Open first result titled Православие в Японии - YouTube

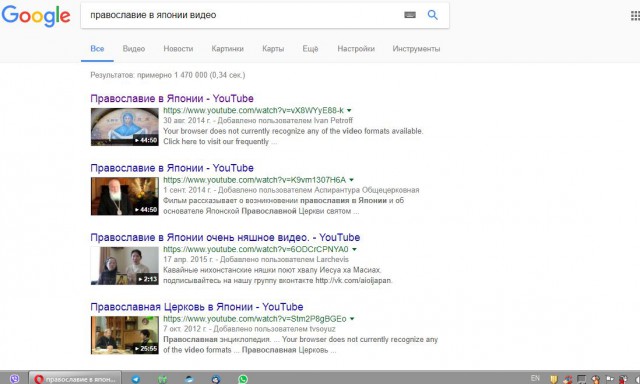tap(172, 98)
